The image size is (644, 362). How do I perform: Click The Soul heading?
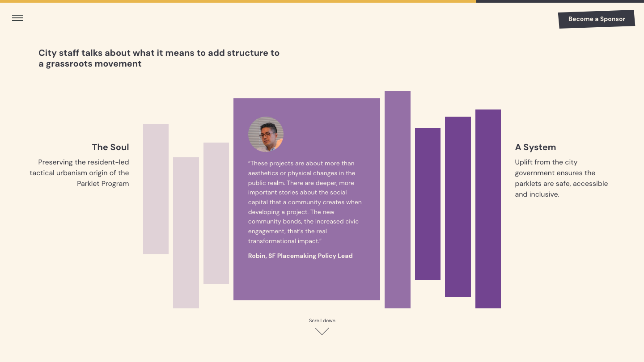point(110,147)
